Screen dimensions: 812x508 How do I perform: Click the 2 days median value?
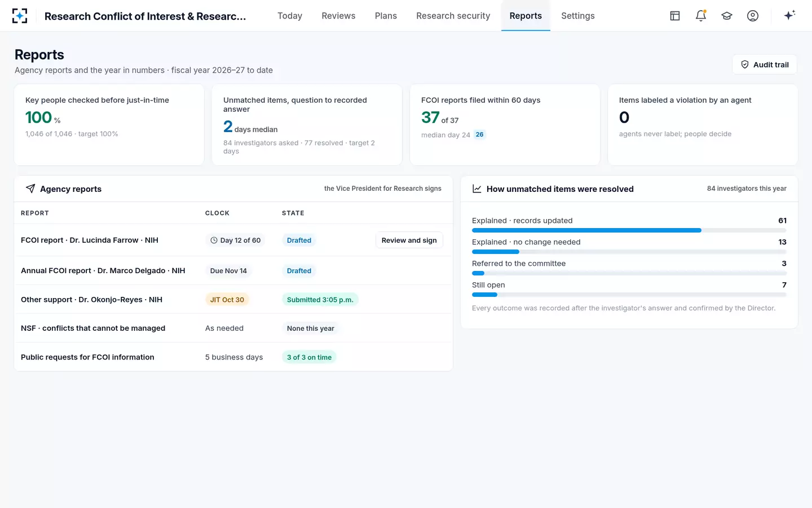[250, 126]
